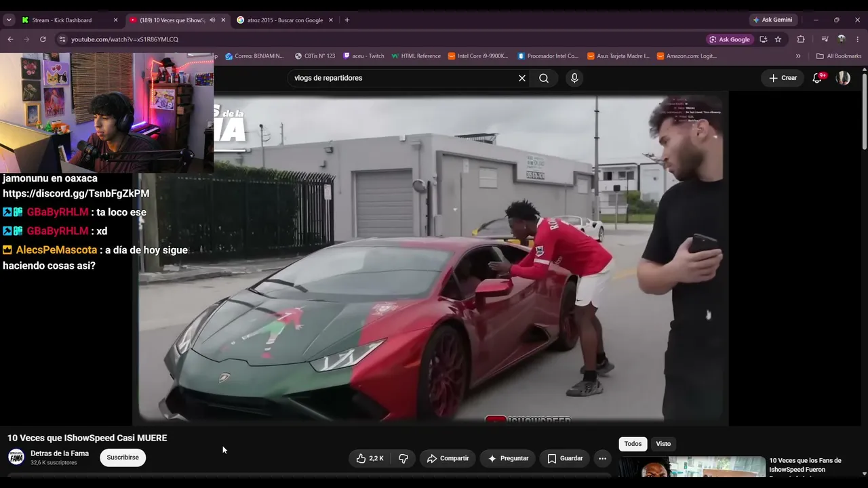Open the discord.gg/TsnbFgZkPM link in overlay
This screenshot has width=868, height=488.
pyautogui.click(x=76, y=193)
